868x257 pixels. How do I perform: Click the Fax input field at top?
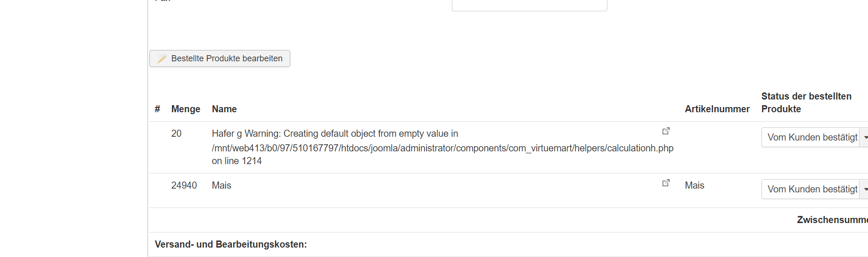pos(529,5)
